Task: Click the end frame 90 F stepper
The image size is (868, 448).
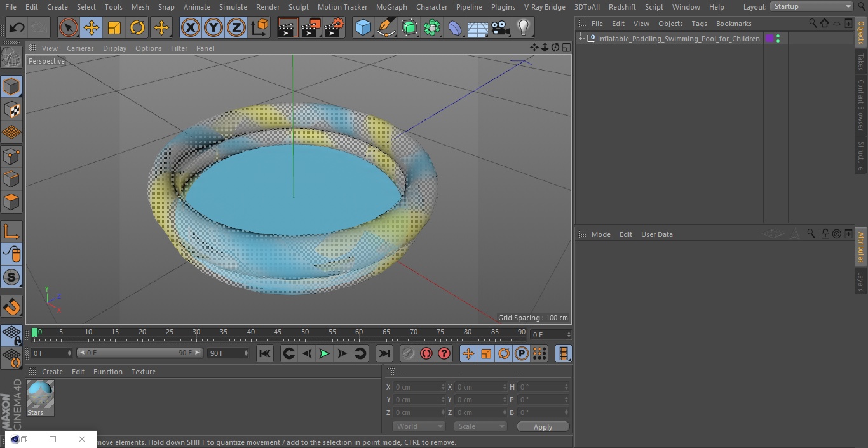Action: [x=246, y=353]
